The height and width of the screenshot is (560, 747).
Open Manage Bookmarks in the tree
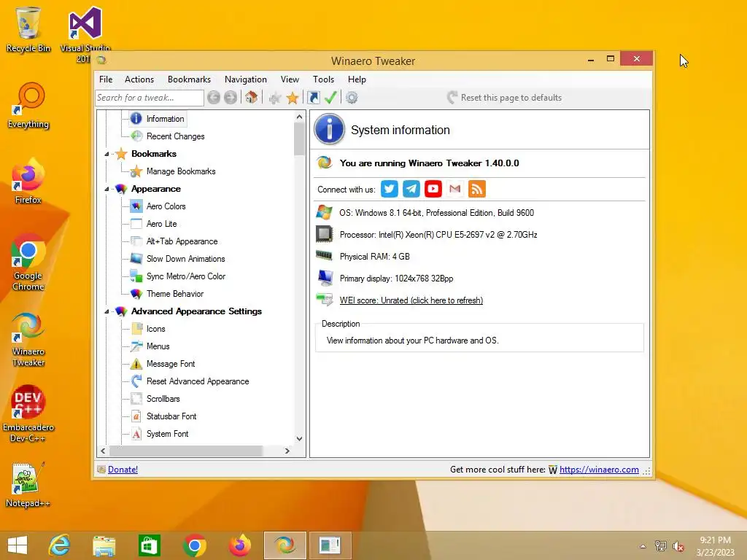coord(181,171)
